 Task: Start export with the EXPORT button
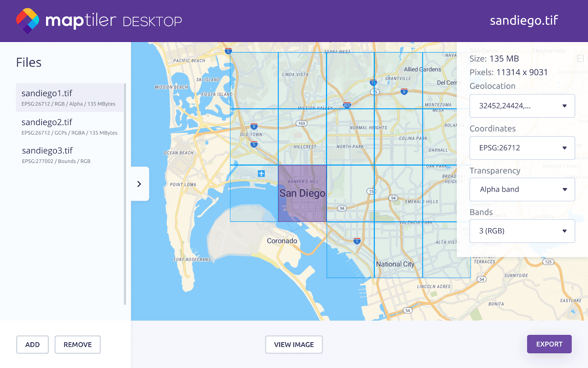point(549,344)
